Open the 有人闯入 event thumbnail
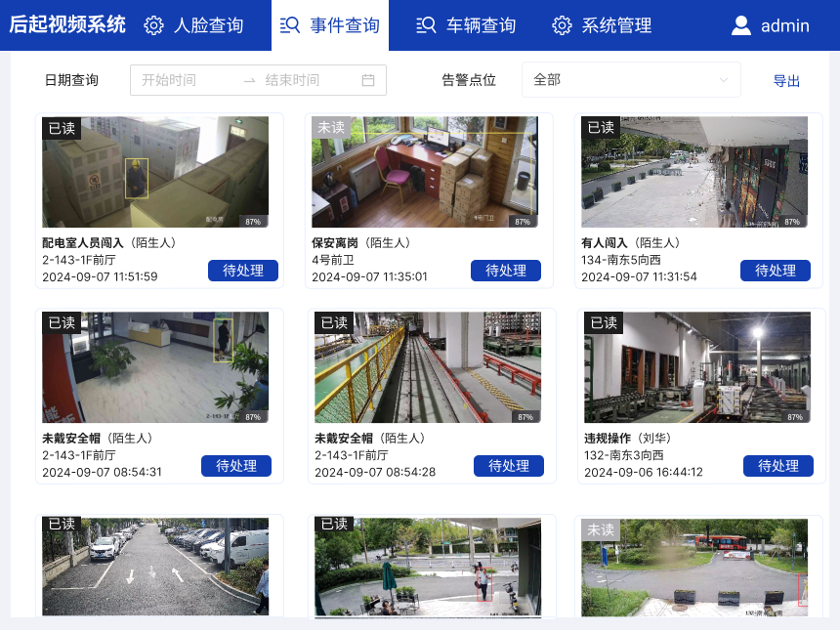 pos(694,173)
